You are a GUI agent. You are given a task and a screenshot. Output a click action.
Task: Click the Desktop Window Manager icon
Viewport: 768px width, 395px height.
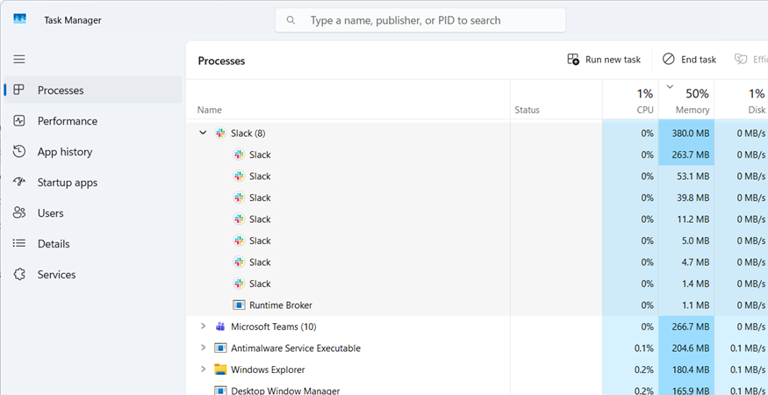220,391
